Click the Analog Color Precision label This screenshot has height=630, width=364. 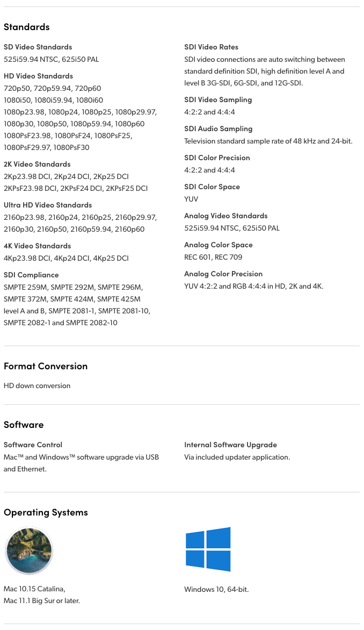223,274
